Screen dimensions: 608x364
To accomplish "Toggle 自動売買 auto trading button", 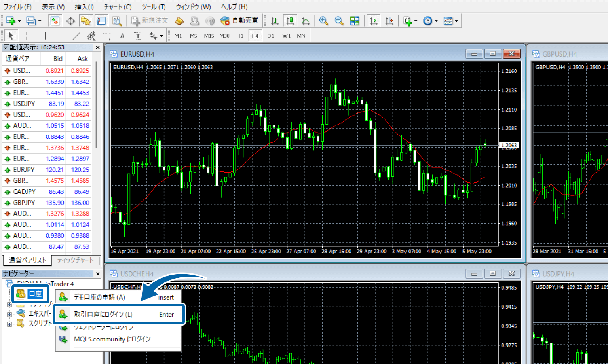I will pyautogui.click(x=239, y=21).
